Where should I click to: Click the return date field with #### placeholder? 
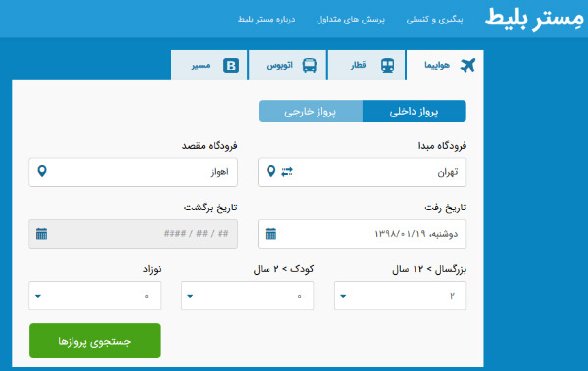coord(133,234)
